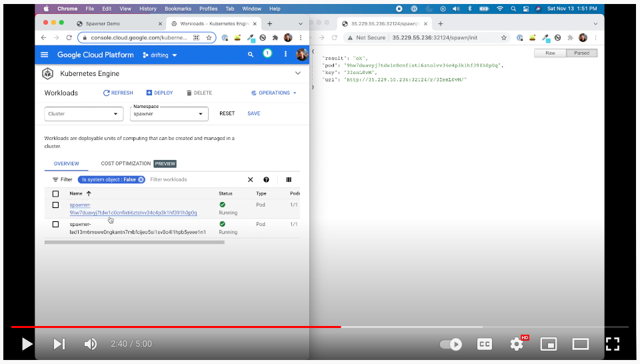Expand the Kubernetes Engine chevron
Viewport: 640px width, 364px height.
pyautogui.click(x=298, y=73)
